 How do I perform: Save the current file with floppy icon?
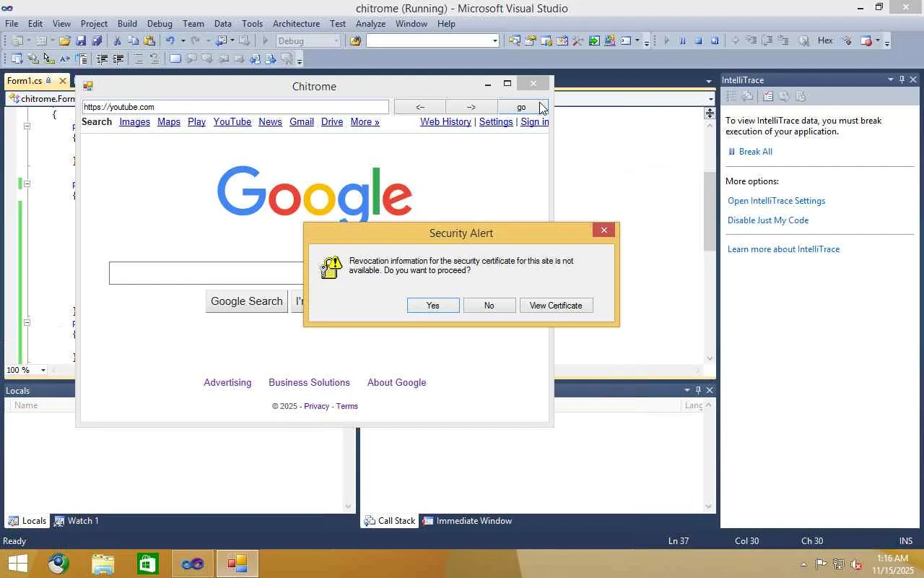point(81,41)
